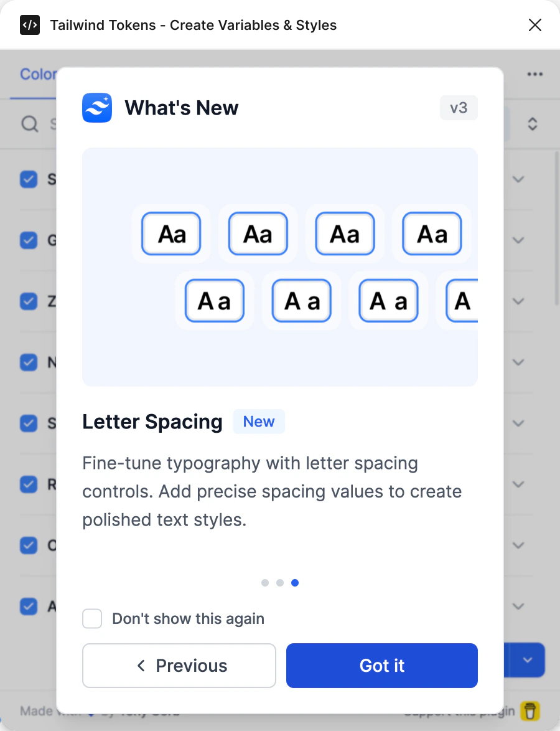Close the Tailwind Tokens plugin window
The width and height of the screenshot is (560, 731).
click(535, 25)
